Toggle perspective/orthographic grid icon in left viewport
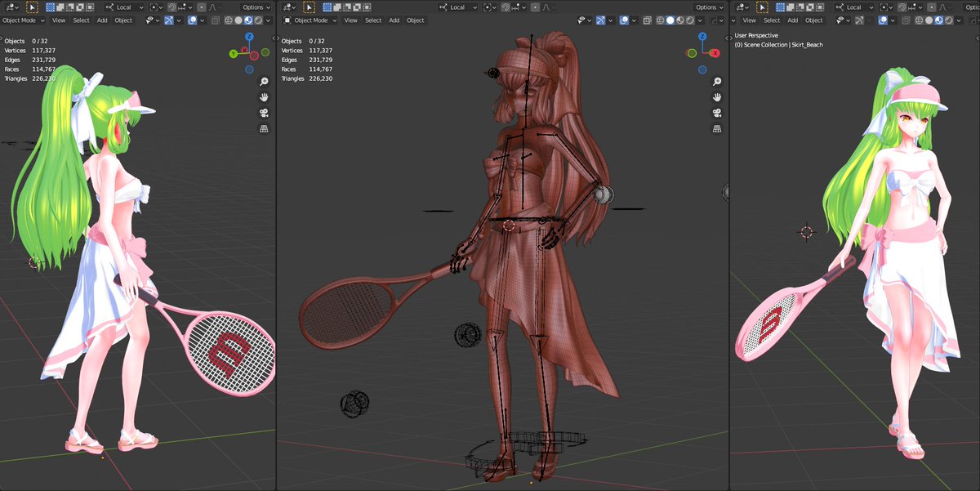 pyautogui.click(x=264, y=128)
